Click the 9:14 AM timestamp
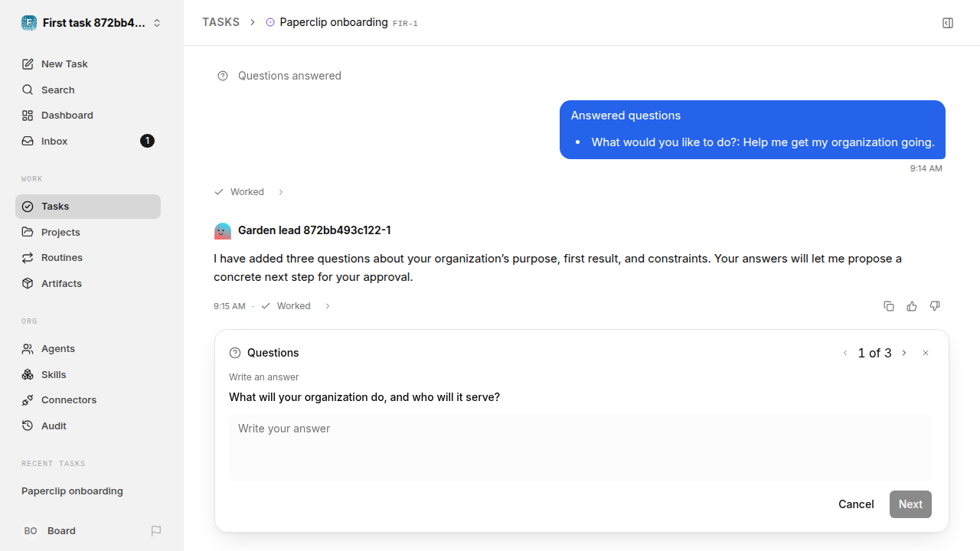This screenshot has height=551, width=980. 926,168
